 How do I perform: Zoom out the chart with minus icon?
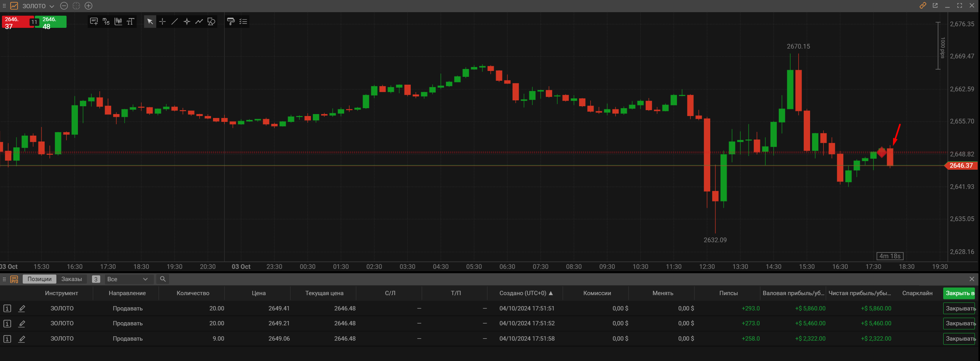pos(64,6)
